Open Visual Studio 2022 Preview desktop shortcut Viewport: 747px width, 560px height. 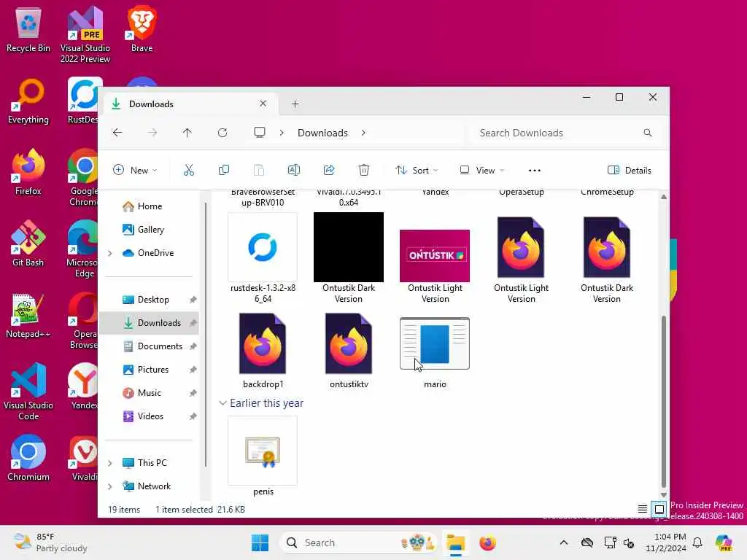[x=85, y=34]
